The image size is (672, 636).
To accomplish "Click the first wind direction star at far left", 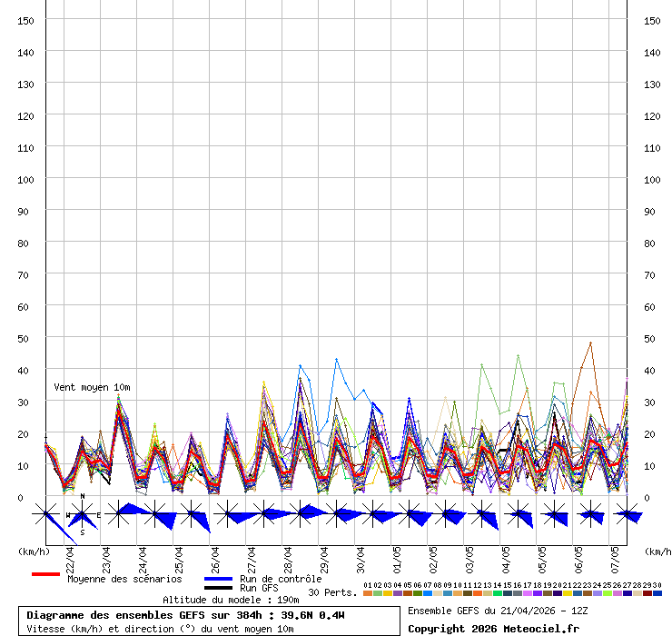I will point(45,515).
